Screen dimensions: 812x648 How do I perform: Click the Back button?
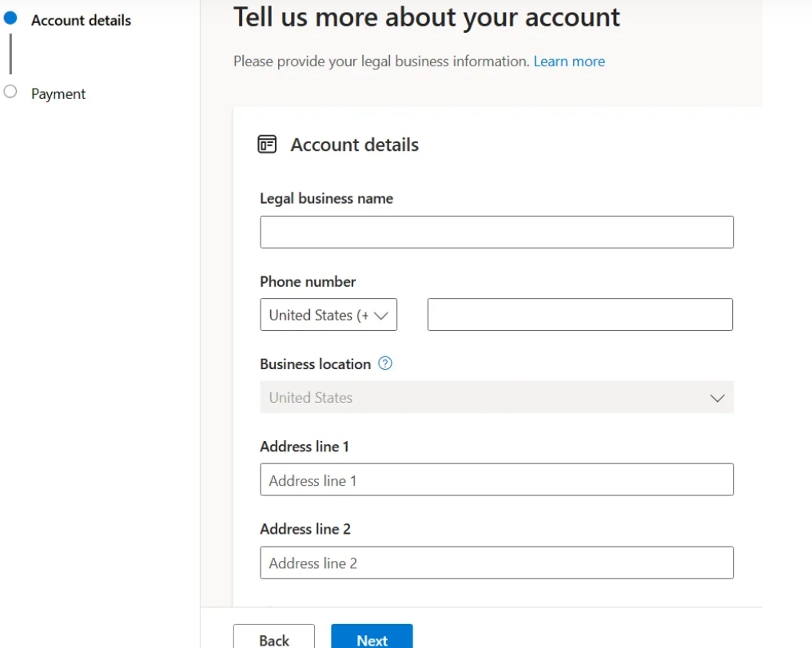tap(274, 637)
